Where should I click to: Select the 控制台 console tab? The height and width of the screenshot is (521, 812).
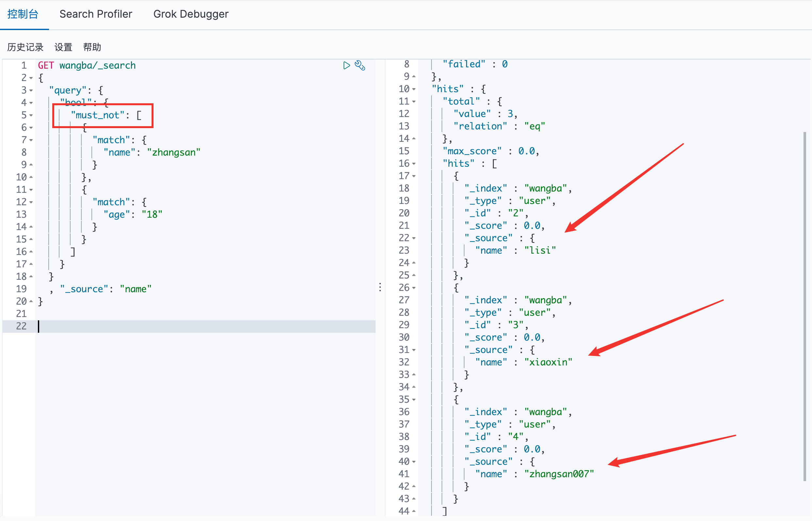click(x=23, y=14)
